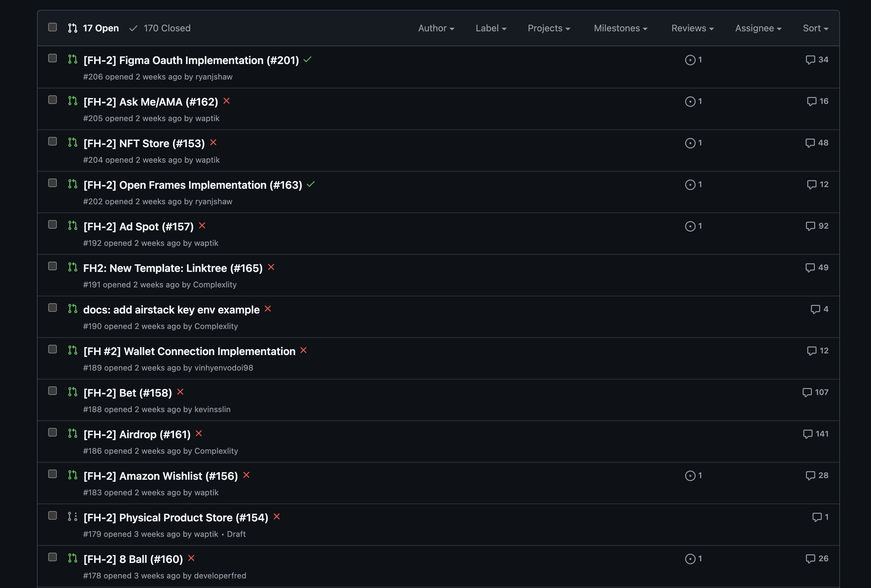Click failed status X on 8 Ball PR
Viewport: 871px width, 588px height.
[191, 558]
